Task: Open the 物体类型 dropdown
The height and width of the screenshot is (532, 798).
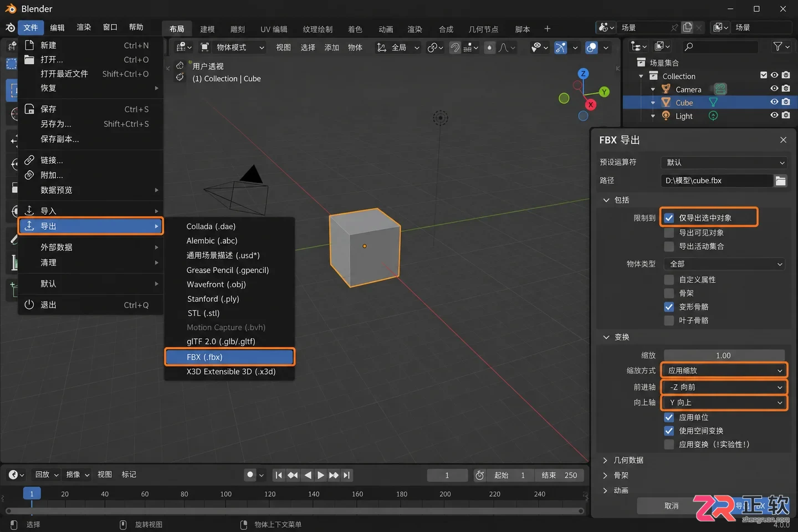Action: 724,264
